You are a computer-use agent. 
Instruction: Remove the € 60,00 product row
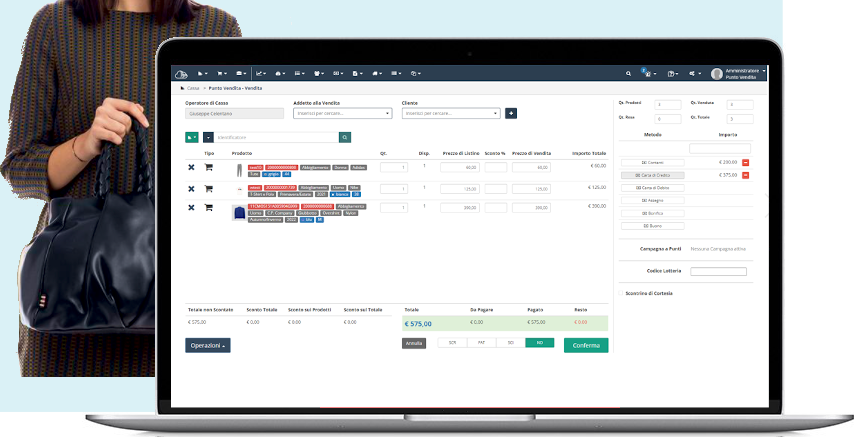coord(191,167)
